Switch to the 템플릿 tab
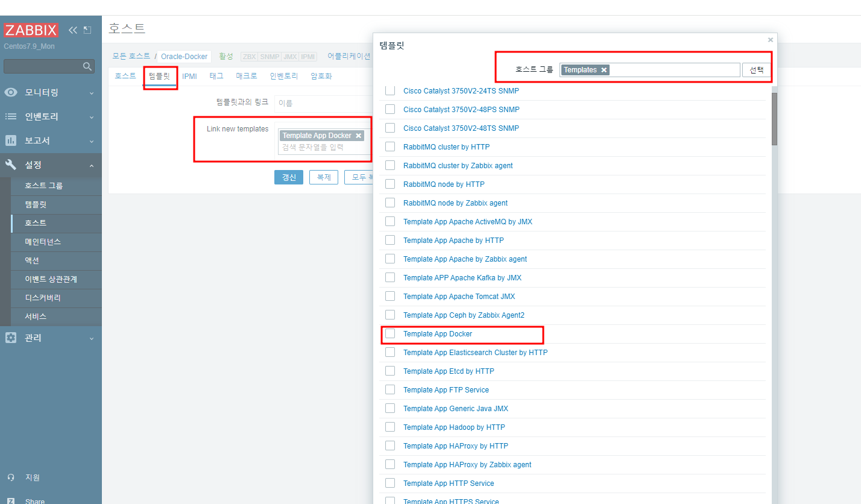Viewport: 861px width, 504px height. pyautogui.click(x=160, y=76)
